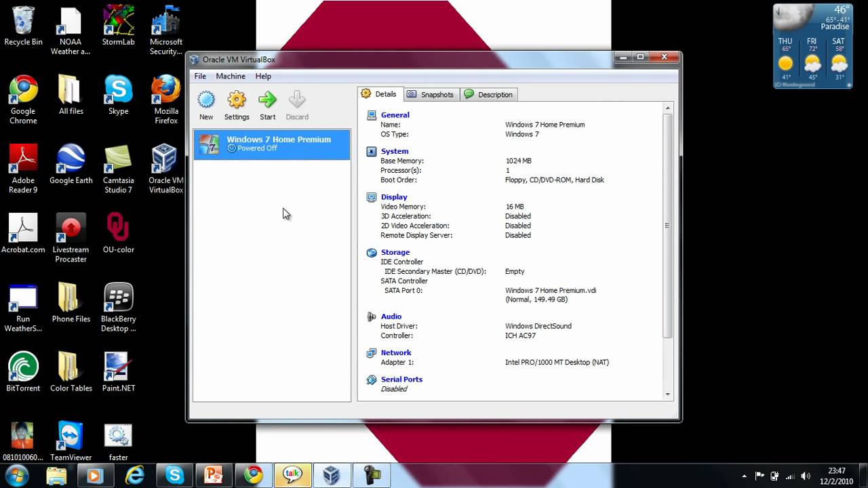The height and width of the screenshot is (488, 868).
Task: Switch to the Details tab
Action: click(x=380, y=94)
